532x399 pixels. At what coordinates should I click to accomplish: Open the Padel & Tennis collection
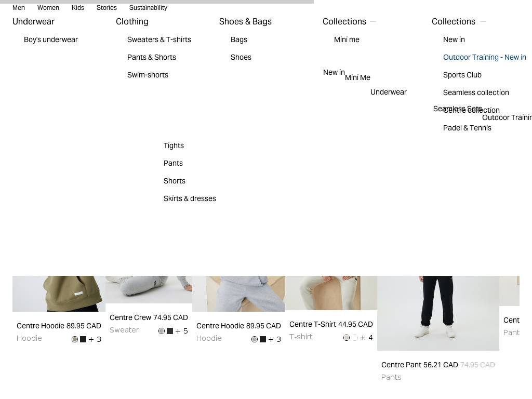pos(467,128)
